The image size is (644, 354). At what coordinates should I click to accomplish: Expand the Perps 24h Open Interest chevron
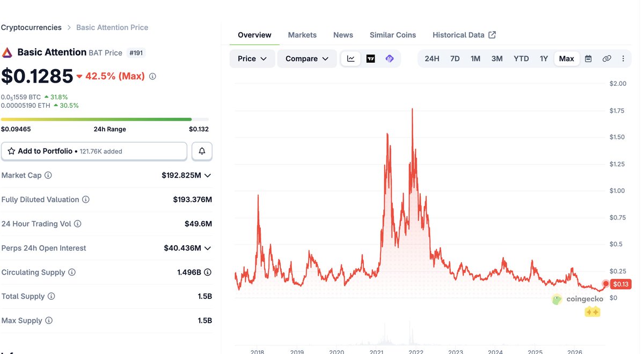point(208,248)
